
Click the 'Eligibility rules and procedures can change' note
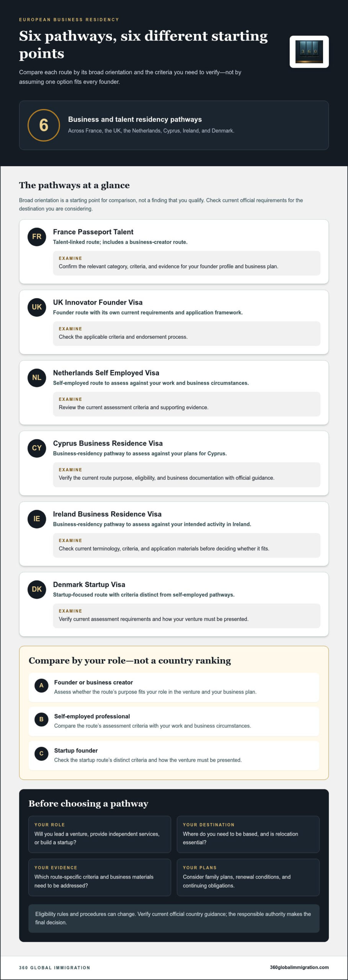(174, 918)
